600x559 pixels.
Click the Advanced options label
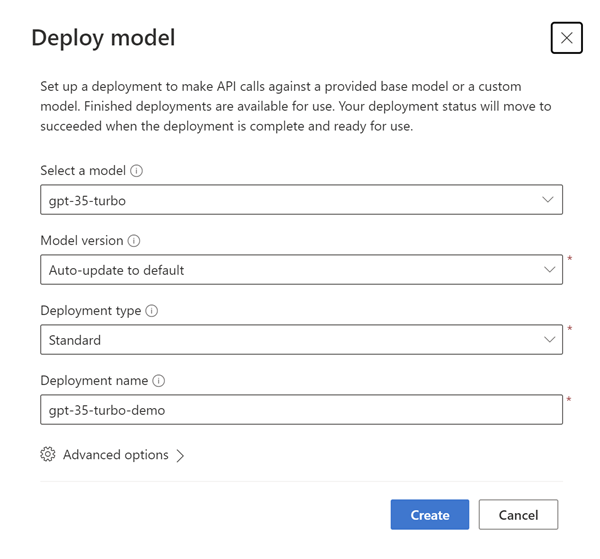[116, 455]
